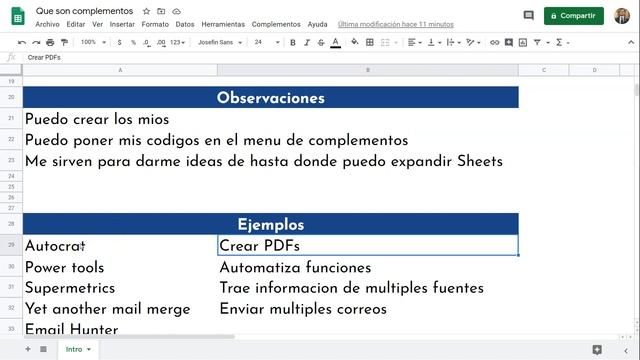The image size is (640, 360).
Task: Click the merge cells icon
Action: tap(385, 42)
